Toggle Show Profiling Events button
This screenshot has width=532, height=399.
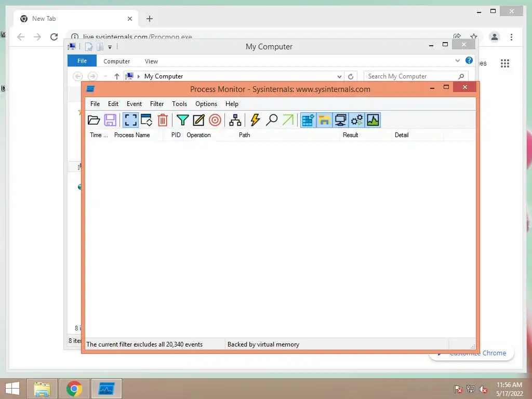(x=373, y=120)
